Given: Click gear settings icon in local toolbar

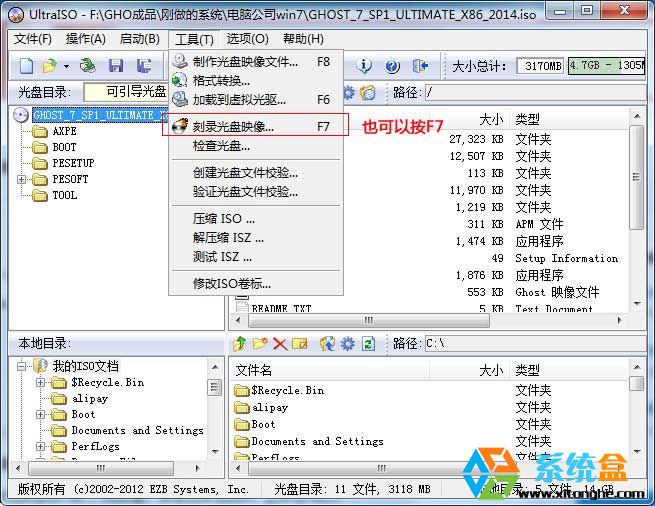Looking at the screenshot, I should (x=347, y=344).
